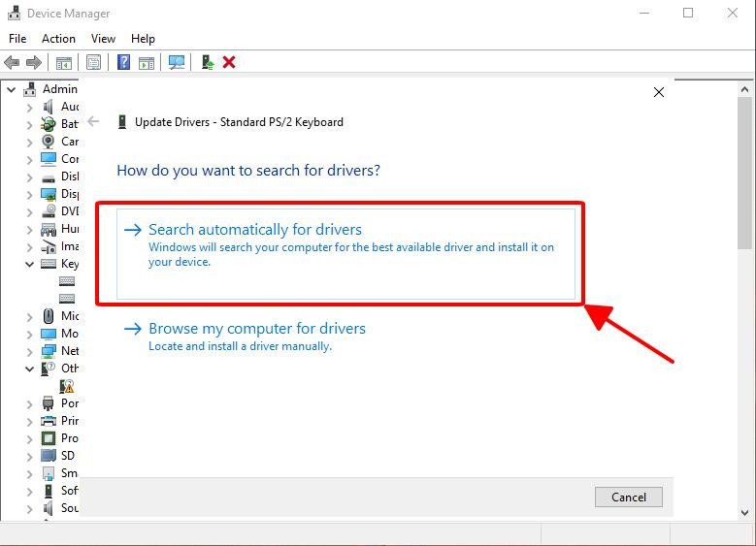The height and width of the screenshot is (546, 756).
Task: Click the show/hide console tree icon
Action: click(x=64, y=62)
